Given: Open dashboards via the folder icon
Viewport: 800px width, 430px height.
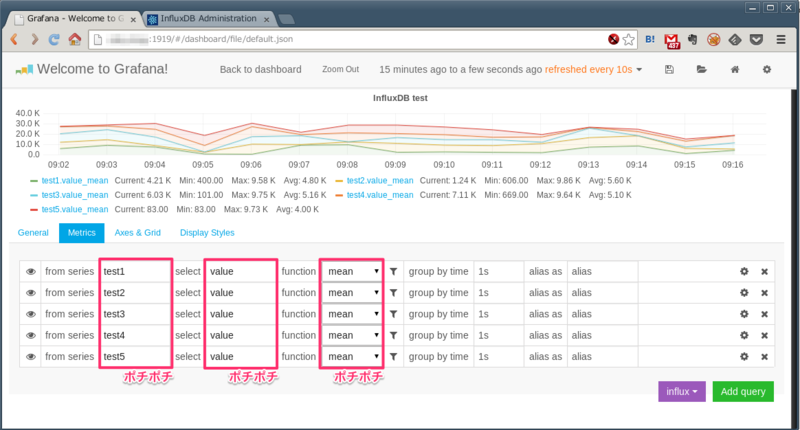Looking at the screenshot, I should tap(702, 69).
